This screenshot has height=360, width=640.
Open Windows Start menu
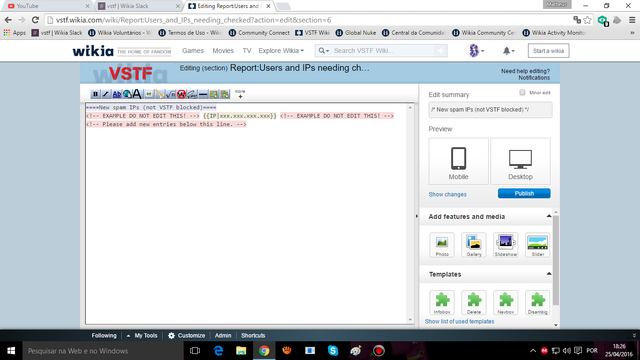point(11,351)
